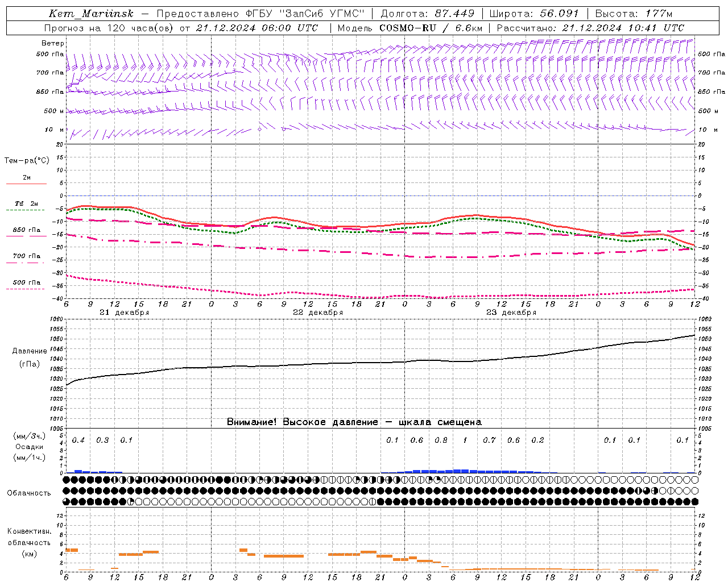The height and width of the screenshot is (582, 728).
Task: Click the 'Облачность' cloud cover label
Action: point(29,493)
